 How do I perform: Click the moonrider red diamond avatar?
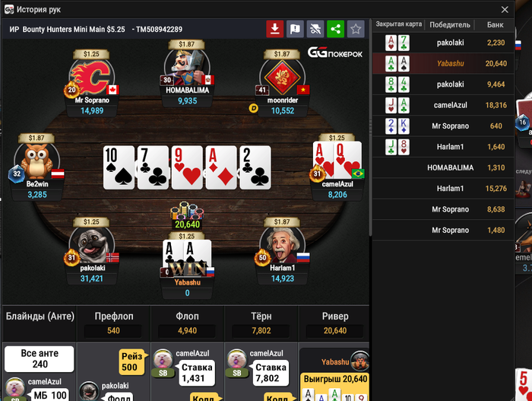(282, 78)
